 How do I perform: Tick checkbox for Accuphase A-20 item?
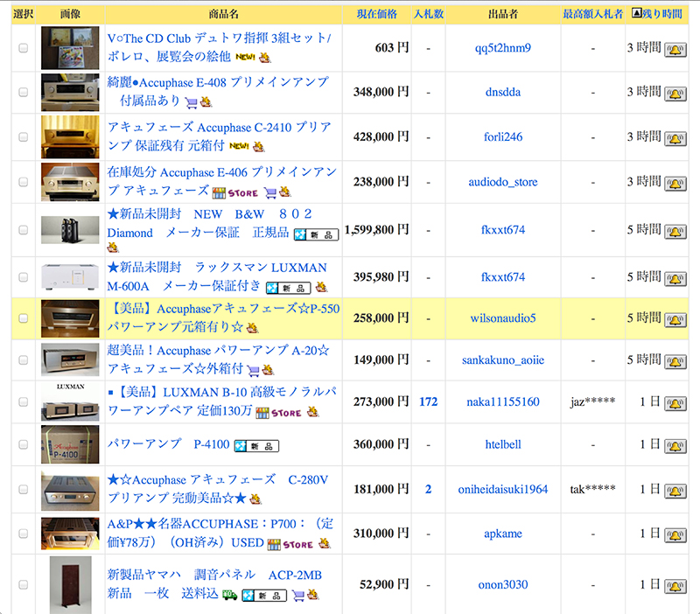pos(24,360)
